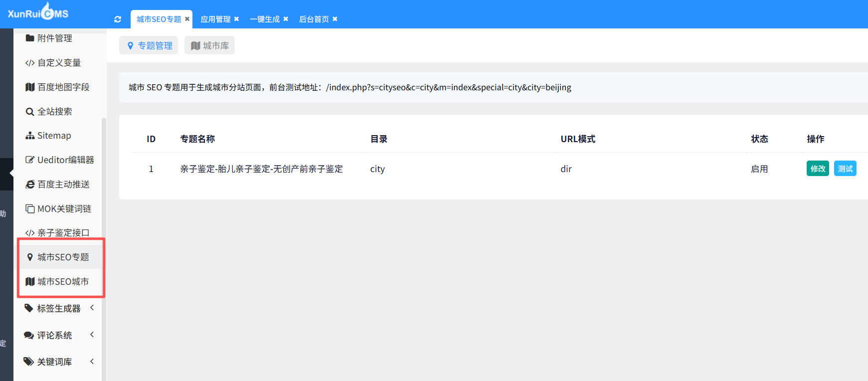Click the sidebar vertical scrollbar
Image resolution: width=868 pixels, height=381 pixels.
104,249
